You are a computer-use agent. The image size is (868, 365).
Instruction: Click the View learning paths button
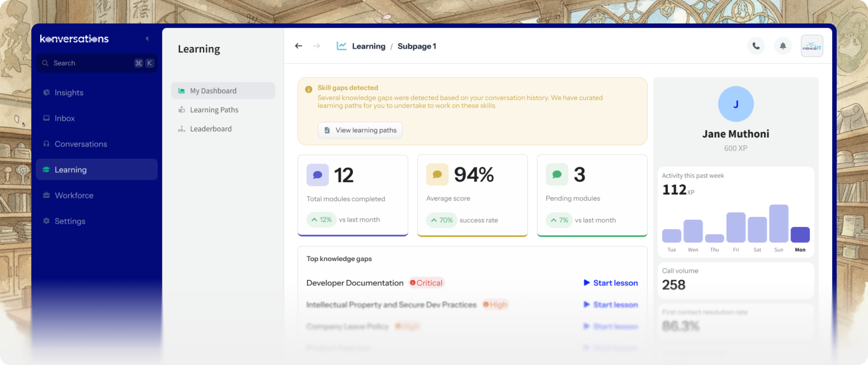click(x=360, y=130)
